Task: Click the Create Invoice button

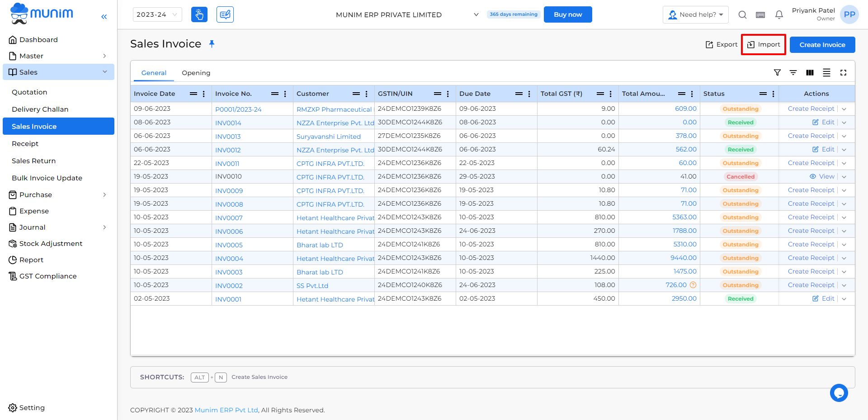Action: [x=822, y=45]
